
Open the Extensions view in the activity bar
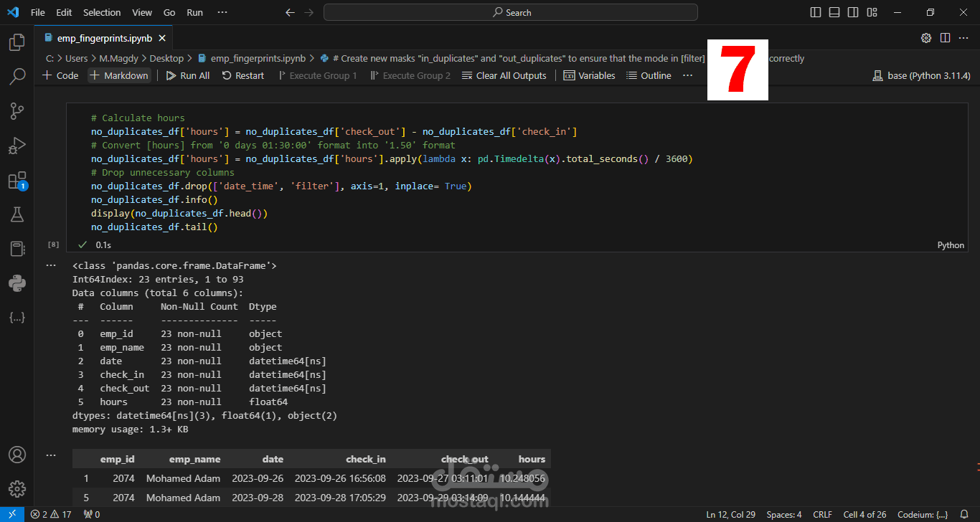[x=17, y=180]
